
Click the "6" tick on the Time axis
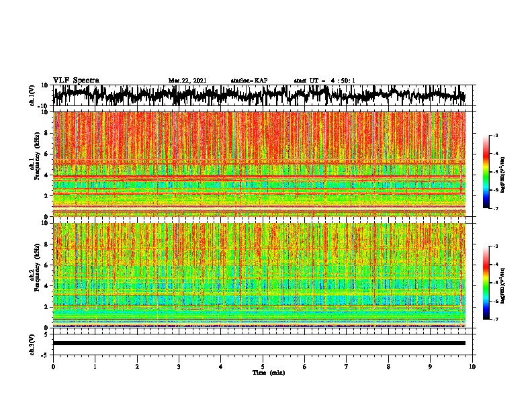pos(305,367)
